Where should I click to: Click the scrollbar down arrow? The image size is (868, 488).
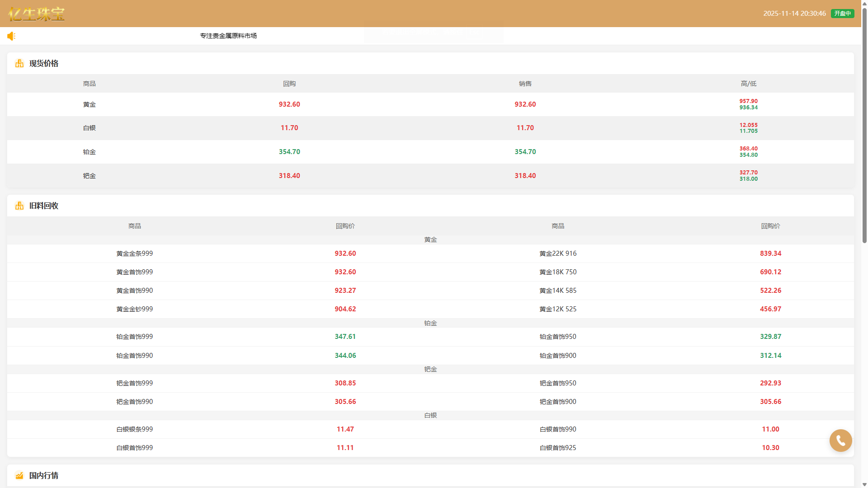[x=864, y=484]
